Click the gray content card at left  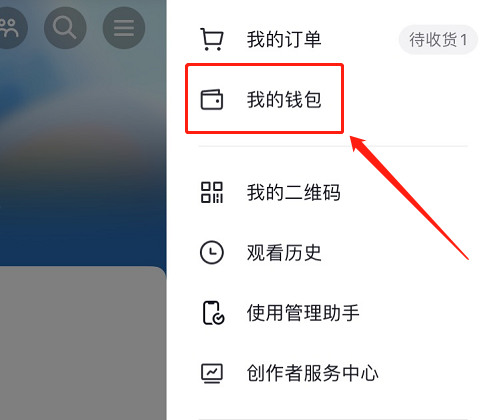83,343
